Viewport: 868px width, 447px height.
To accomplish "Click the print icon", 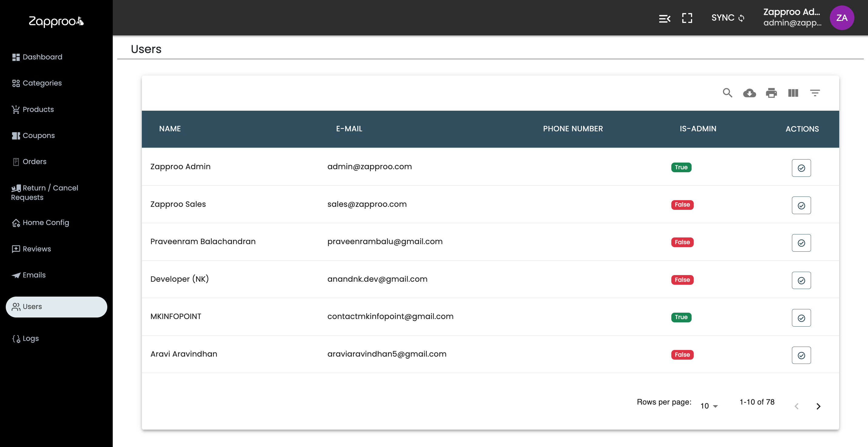I will (x=771, y=93).
